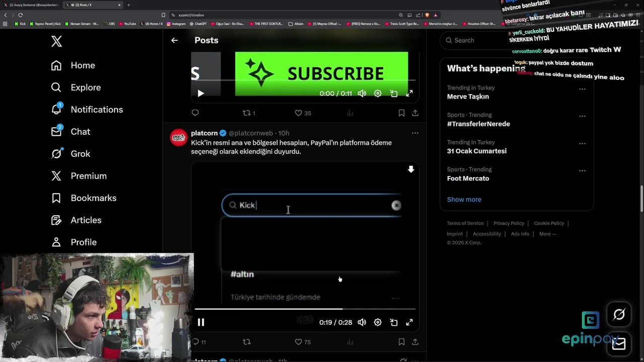Screen dimensions: 644x362
Task: Enable picture-in-picture on Kick video
Action: click(394, 322)
